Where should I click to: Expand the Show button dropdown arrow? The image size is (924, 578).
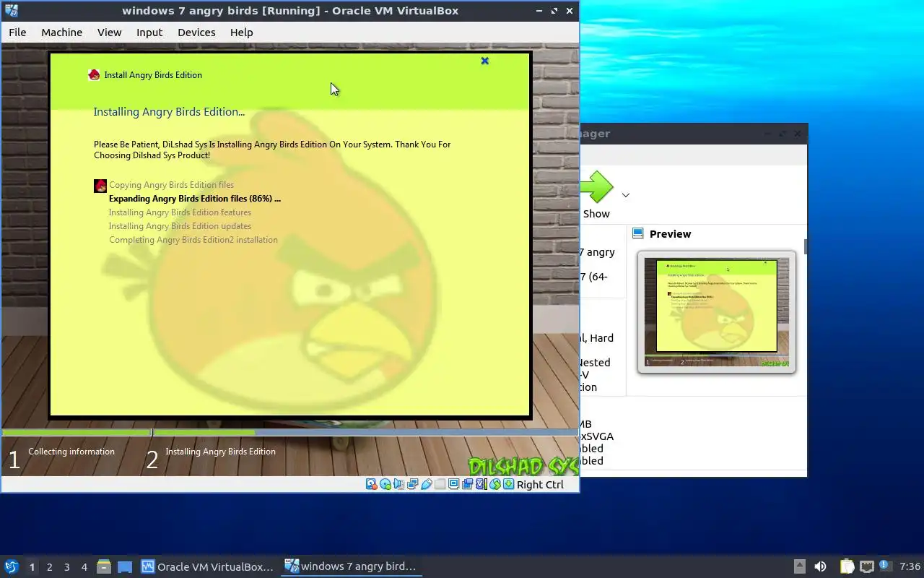click(626, 195)
